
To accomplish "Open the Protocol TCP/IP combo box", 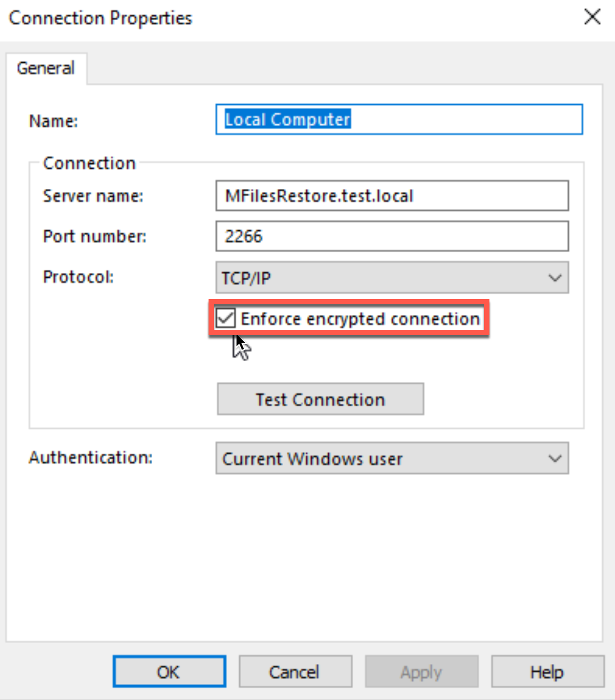I will tap(392, 277).
